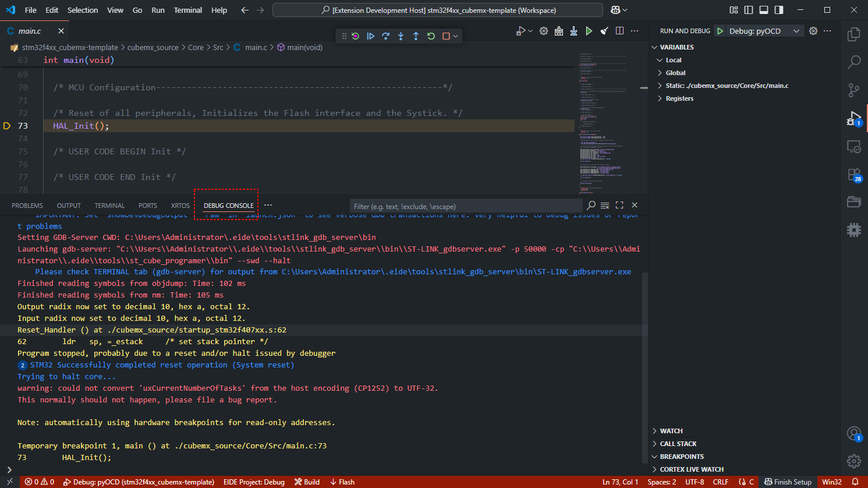Click Step Over in the debug toolbar
Screen dimensions: 868x488
click(x=385, y=36)
